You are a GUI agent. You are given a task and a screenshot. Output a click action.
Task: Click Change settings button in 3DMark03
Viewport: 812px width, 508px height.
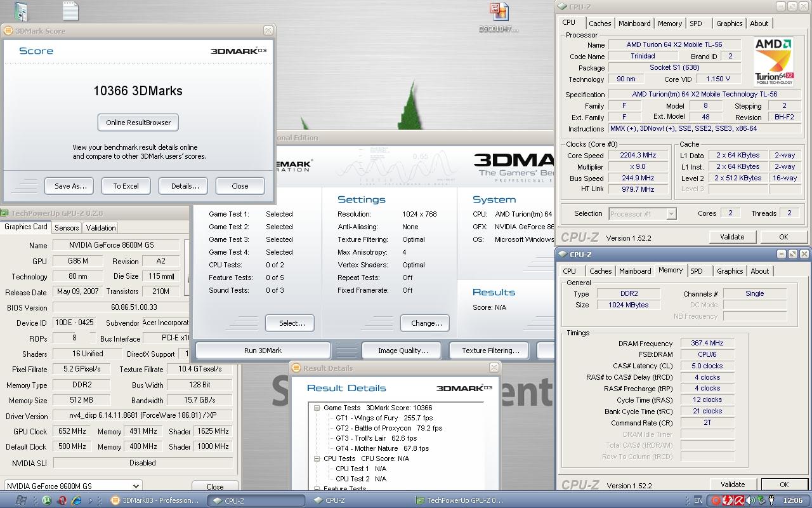[x=426, y=323]
